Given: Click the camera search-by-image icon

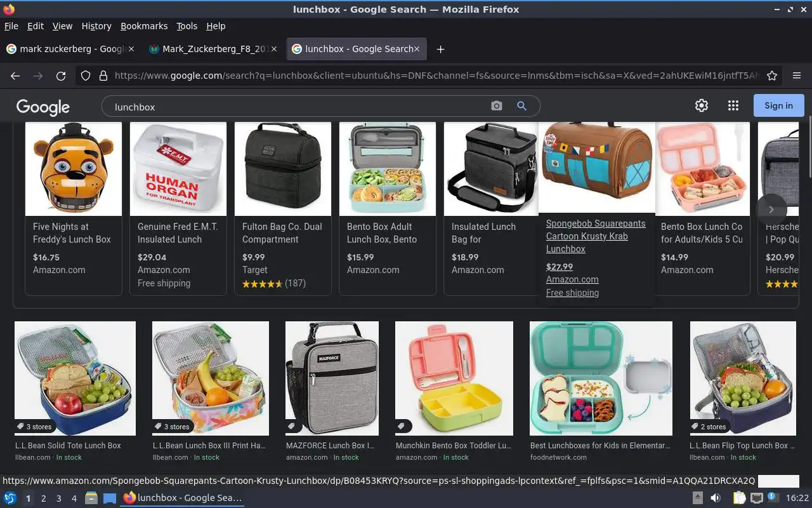Looking at the screenshot, I should coord(497,106).
